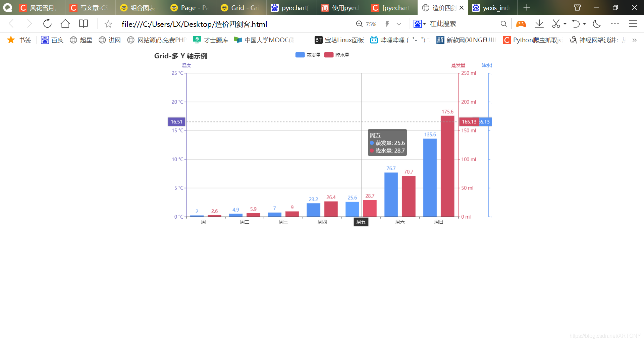Close the 造价四剑 tab

click(x=462, y=8)
